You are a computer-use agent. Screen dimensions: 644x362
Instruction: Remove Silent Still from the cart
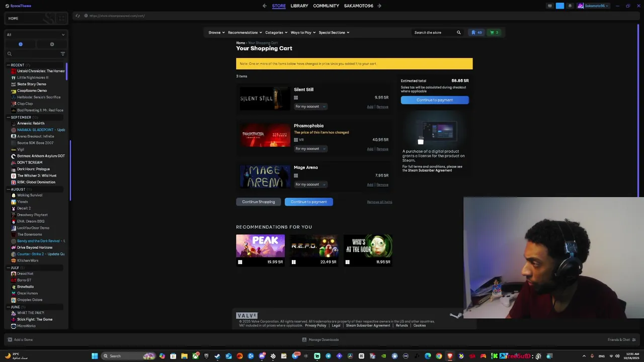(x=382, y=107)
